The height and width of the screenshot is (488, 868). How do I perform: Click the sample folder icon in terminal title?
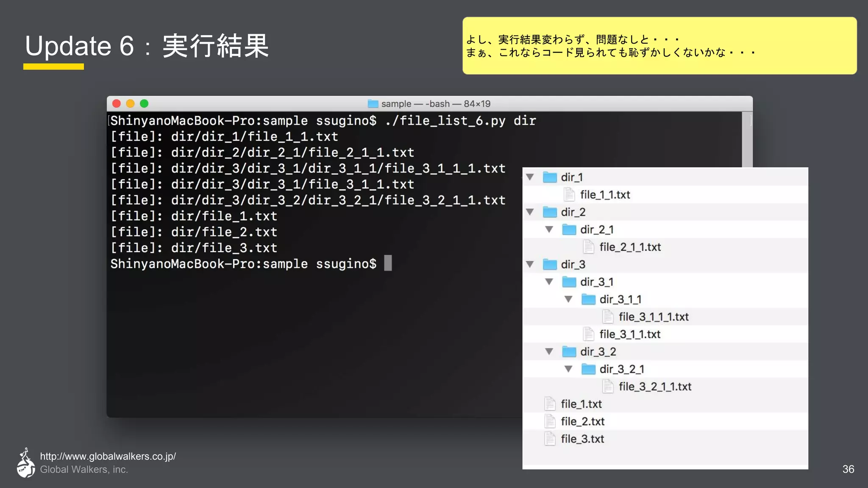point(373,104)
